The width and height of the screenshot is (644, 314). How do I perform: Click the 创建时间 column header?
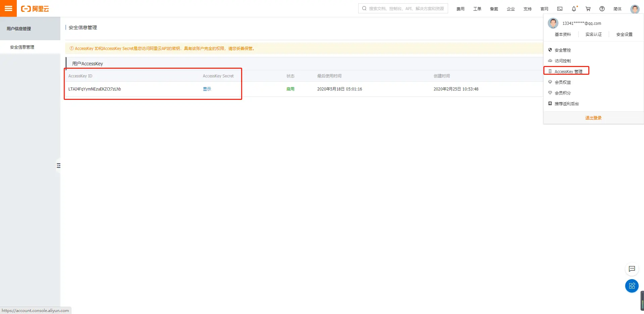(442, 76)
